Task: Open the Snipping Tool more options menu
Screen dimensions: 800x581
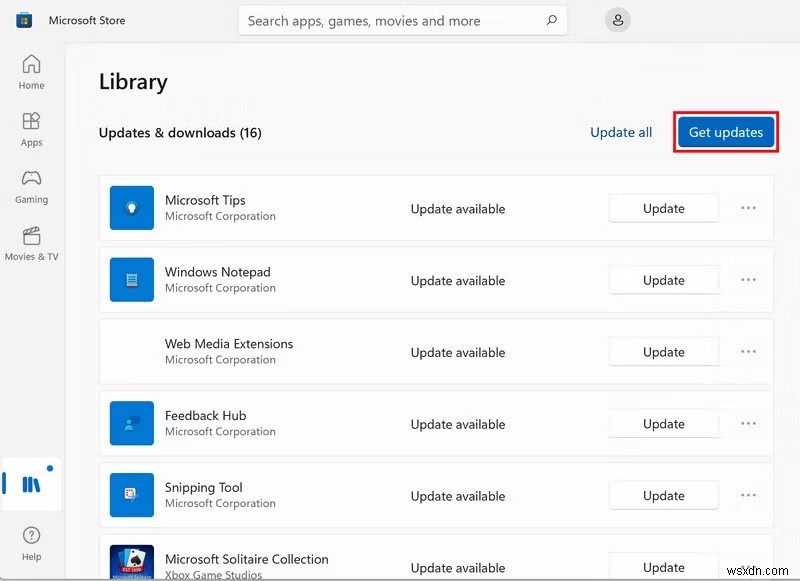Action: (748, 495)
